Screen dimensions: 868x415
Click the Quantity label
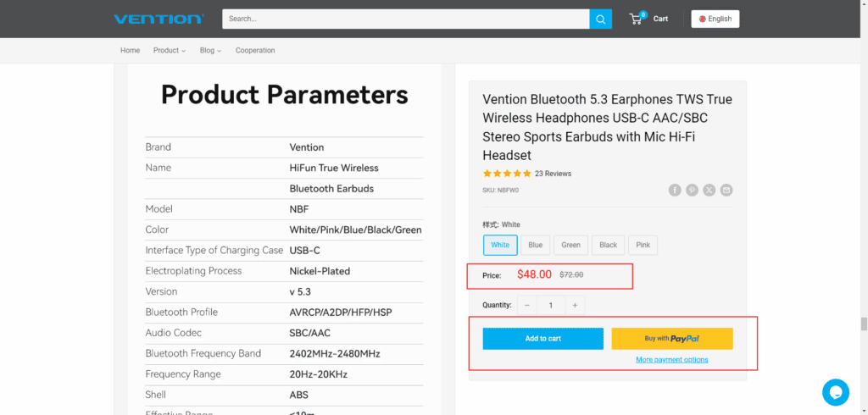(x=496, y=306)
